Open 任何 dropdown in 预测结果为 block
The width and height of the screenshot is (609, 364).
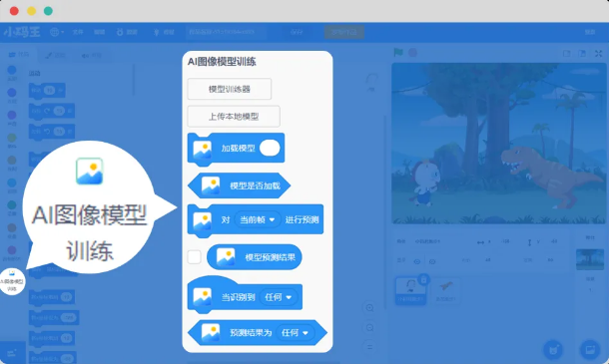tap(295, 333)
